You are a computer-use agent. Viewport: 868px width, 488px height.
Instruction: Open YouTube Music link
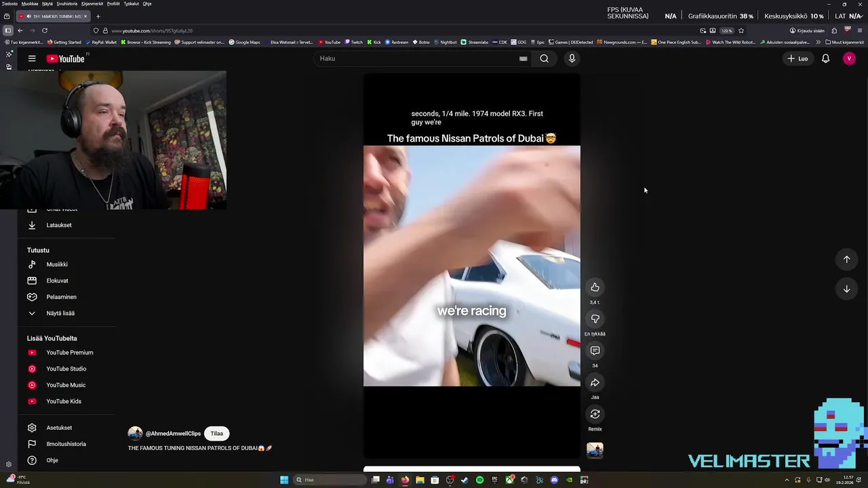(x=66, y=385)
